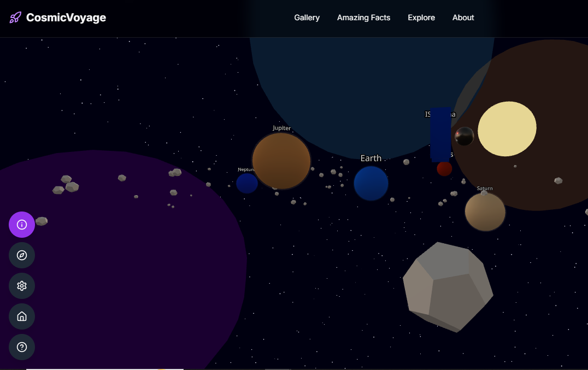Click the small dark glossy sphere
The height and width of the screenshot is (370, 588).
click(x=464, y=136)
